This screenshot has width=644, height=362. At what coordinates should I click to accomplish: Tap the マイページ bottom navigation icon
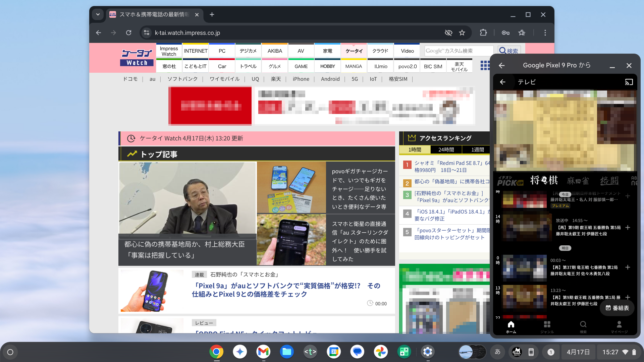click(x=619, y=327)
